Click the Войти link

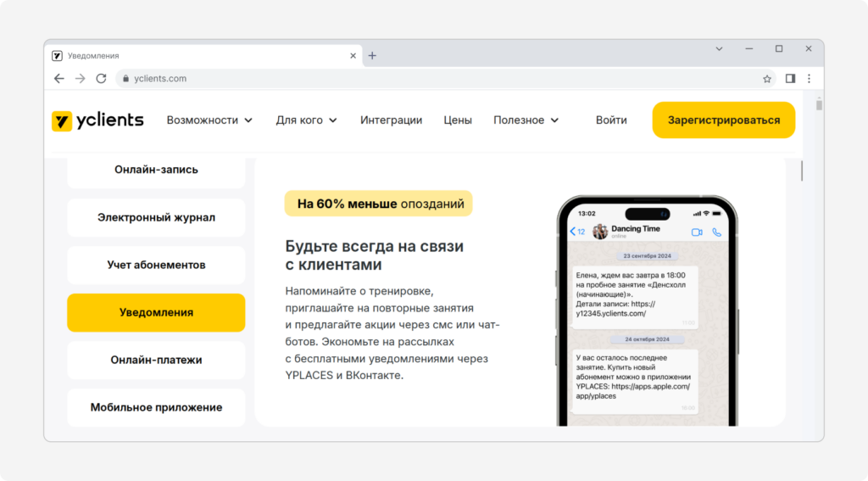click(611, 120)
